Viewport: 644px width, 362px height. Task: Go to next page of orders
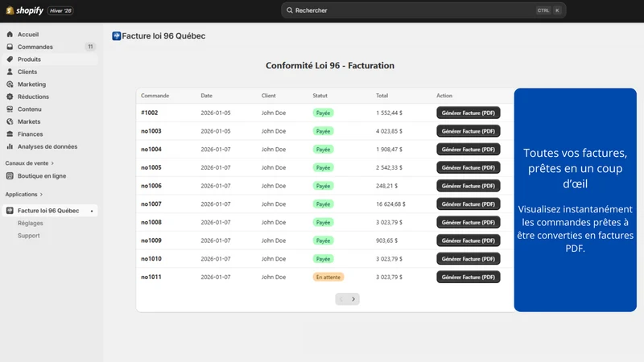pos(353,299)
